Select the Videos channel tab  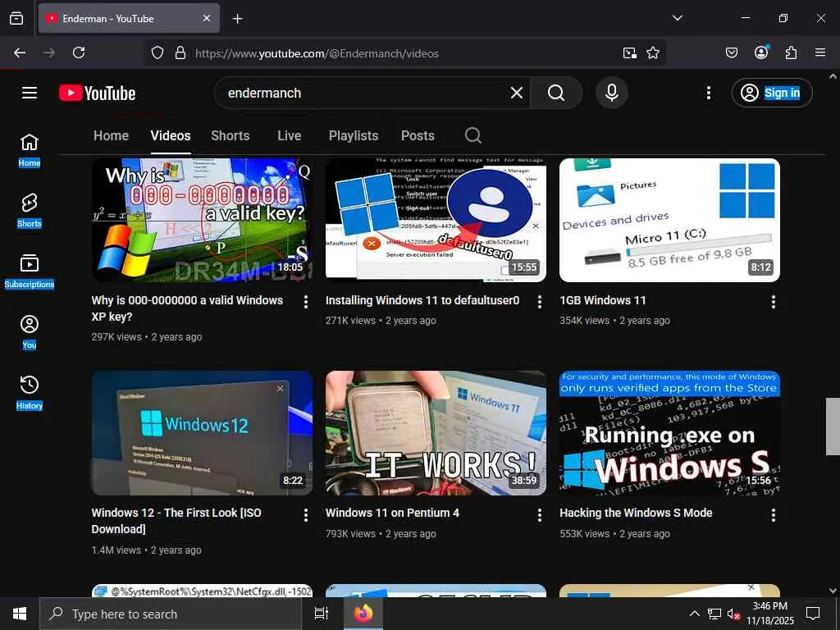[171, 135]
